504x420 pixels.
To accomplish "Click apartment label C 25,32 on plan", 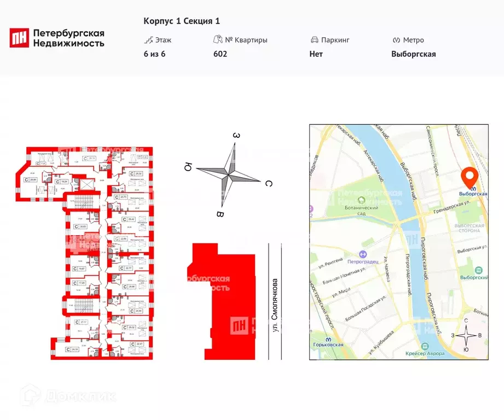I will 136,174.
